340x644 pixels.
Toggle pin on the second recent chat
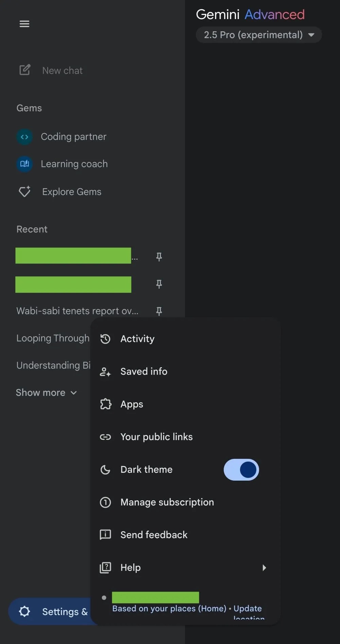click(x=159, y=284)
